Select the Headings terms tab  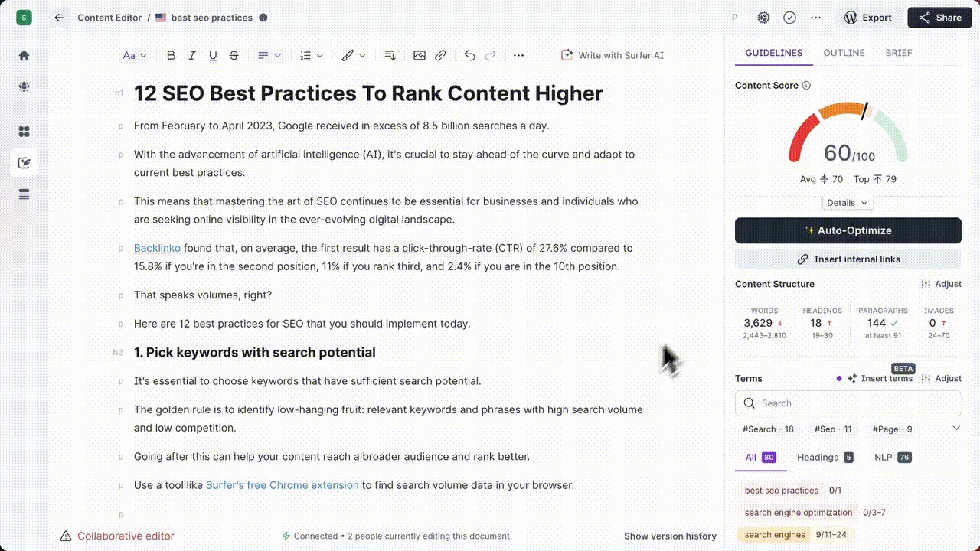tap(825, 458)
